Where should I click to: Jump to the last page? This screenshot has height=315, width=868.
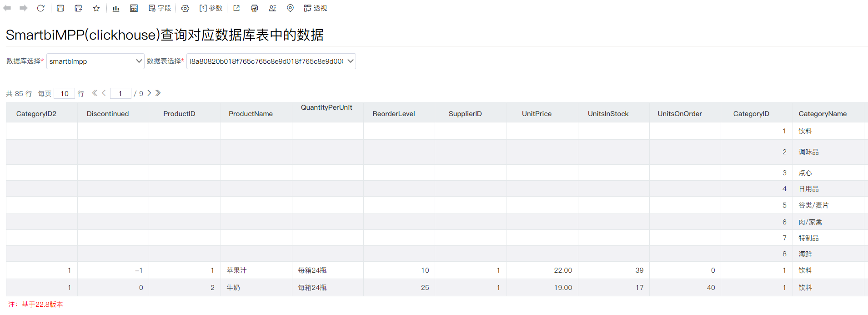[x=158, y=93]
